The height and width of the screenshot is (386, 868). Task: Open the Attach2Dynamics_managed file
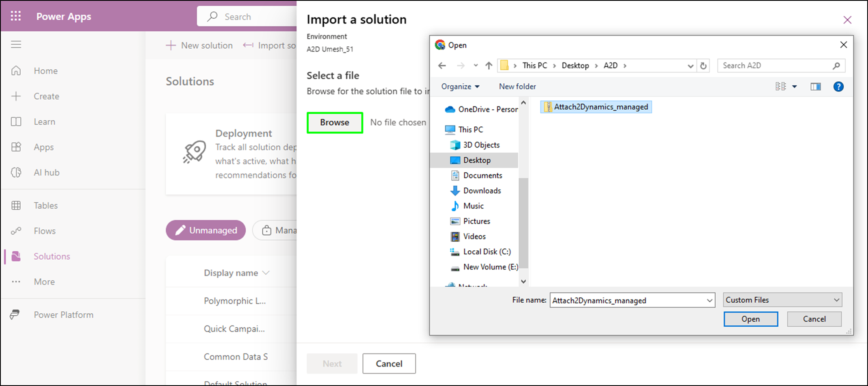pyautogui.click(x=750, y=319)
